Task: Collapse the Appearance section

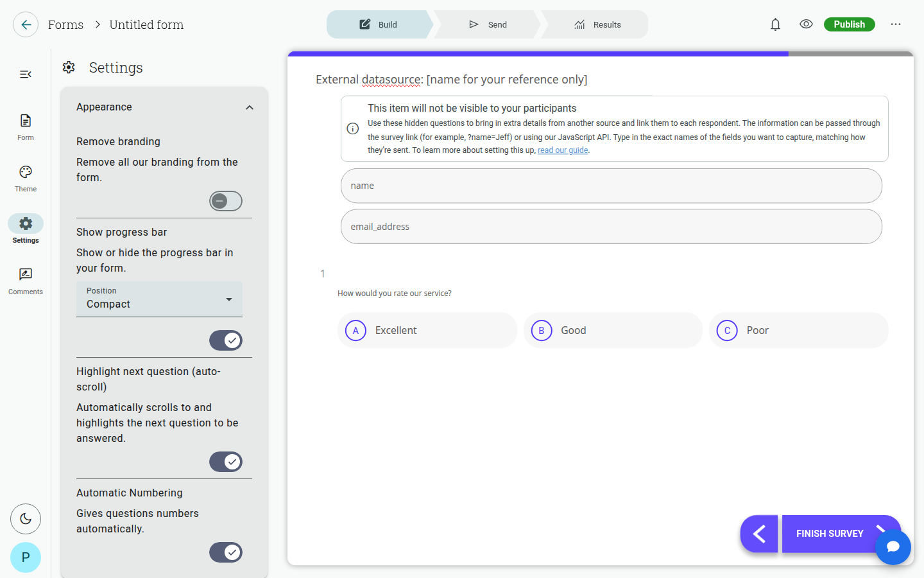Action: pos(250,107)
